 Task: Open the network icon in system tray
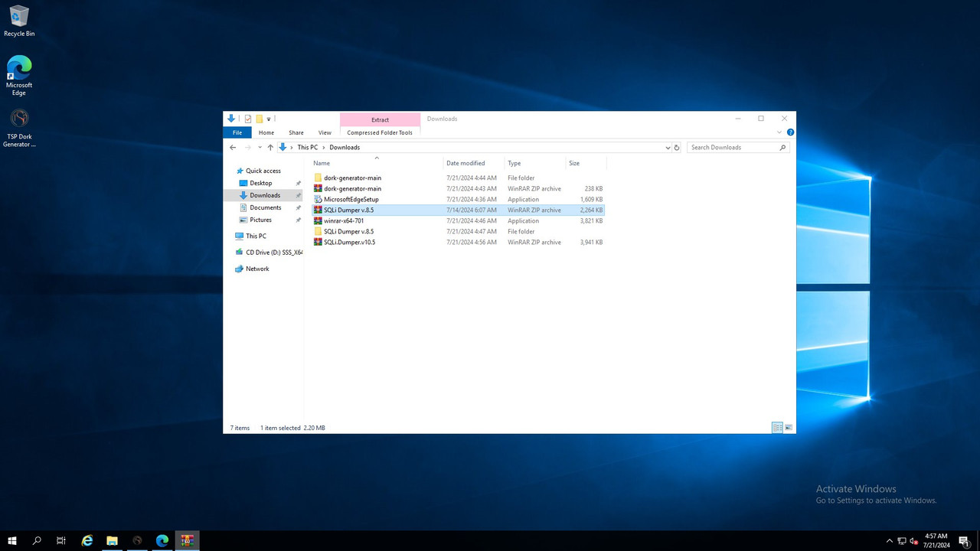902,541
